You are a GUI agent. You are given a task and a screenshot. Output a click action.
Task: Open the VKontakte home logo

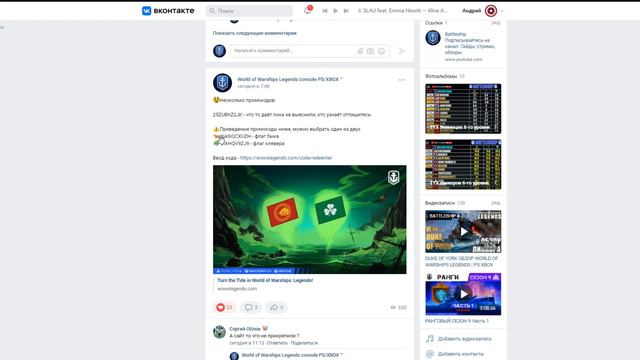click(168, 11)
